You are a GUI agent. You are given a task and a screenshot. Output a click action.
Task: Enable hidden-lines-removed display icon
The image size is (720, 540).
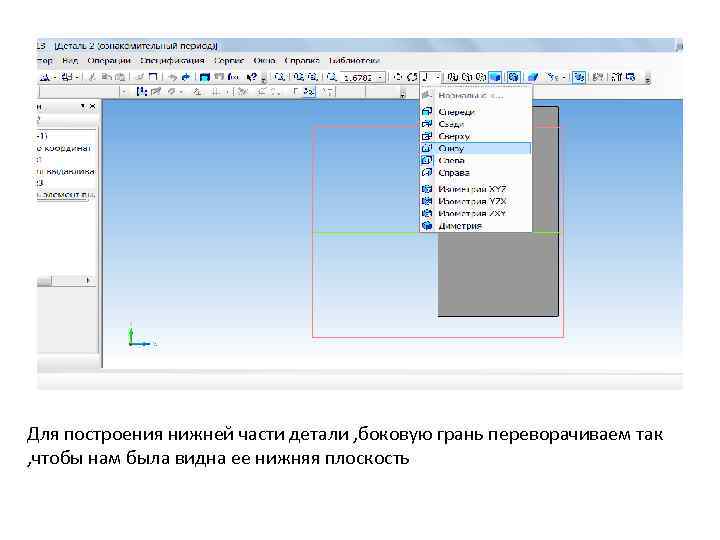[467, 77]
